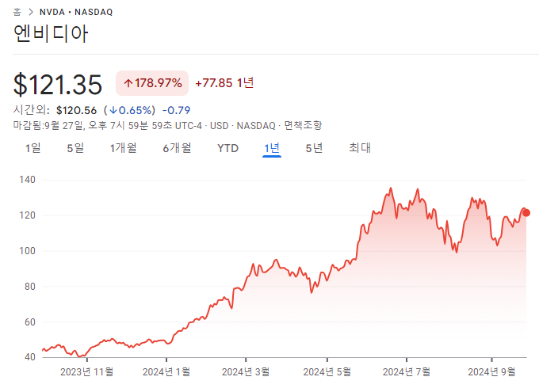Click the $121.35 price text
The width and height of the screenshot is (539, 392).
57,85
